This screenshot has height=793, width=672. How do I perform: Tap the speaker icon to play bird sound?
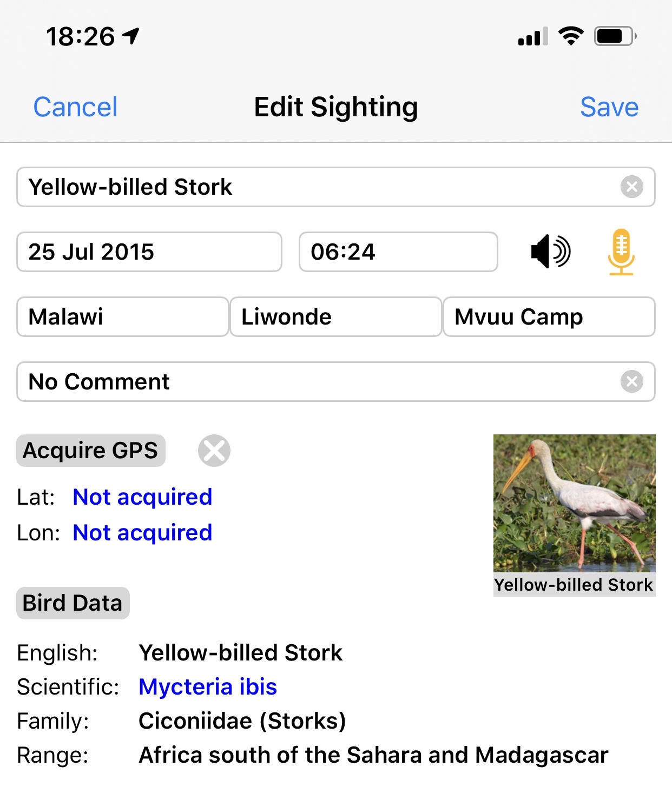point(551,252)
